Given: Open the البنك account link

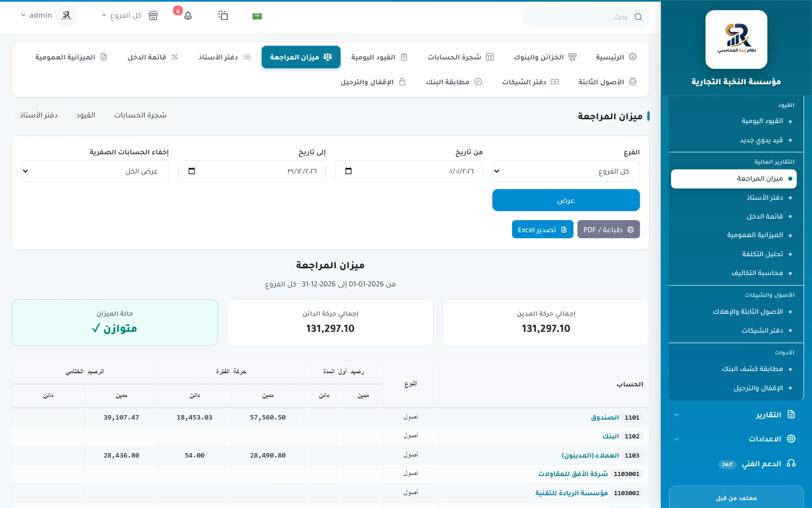Looking at the screenshot, I should [611, 436].
